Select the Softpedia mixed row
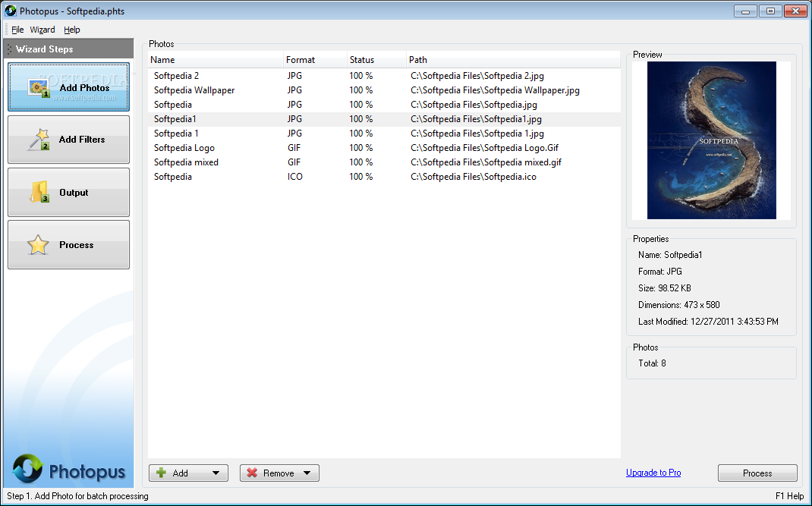This screenshot has height=506, width=812. 384,162
